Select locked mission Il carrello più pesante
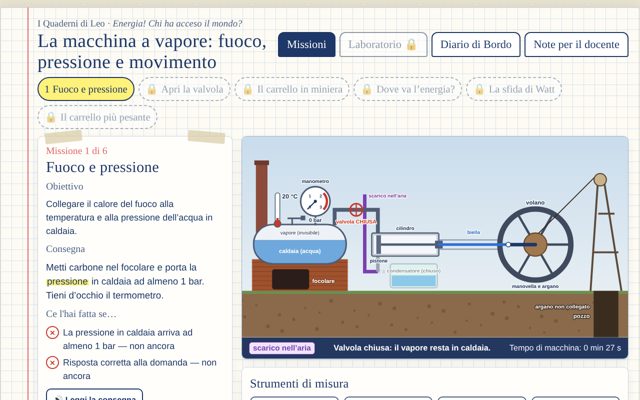 [x=98, y=117]
